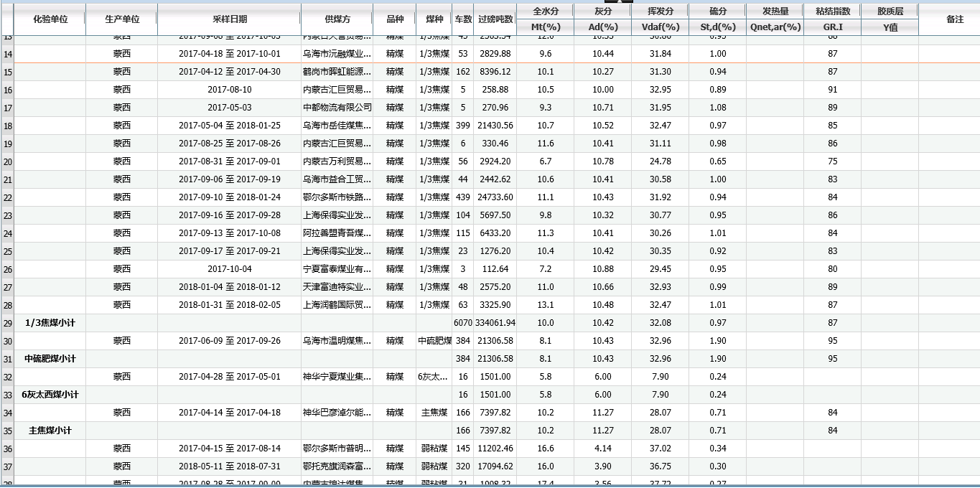Select tonnage value 11202.46
980x488 pixels.
(495, 449)
